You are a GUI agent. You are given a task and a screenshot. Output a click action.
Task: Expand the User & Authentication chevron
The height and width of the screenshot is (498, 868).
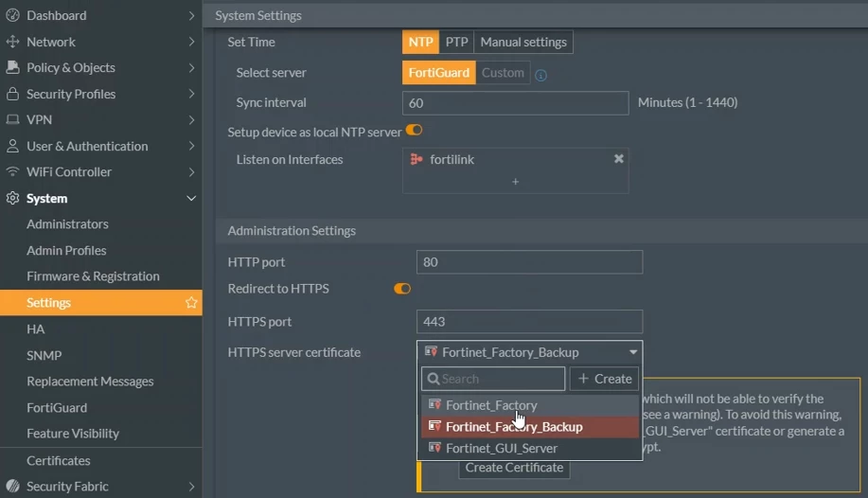click(191, 146)
